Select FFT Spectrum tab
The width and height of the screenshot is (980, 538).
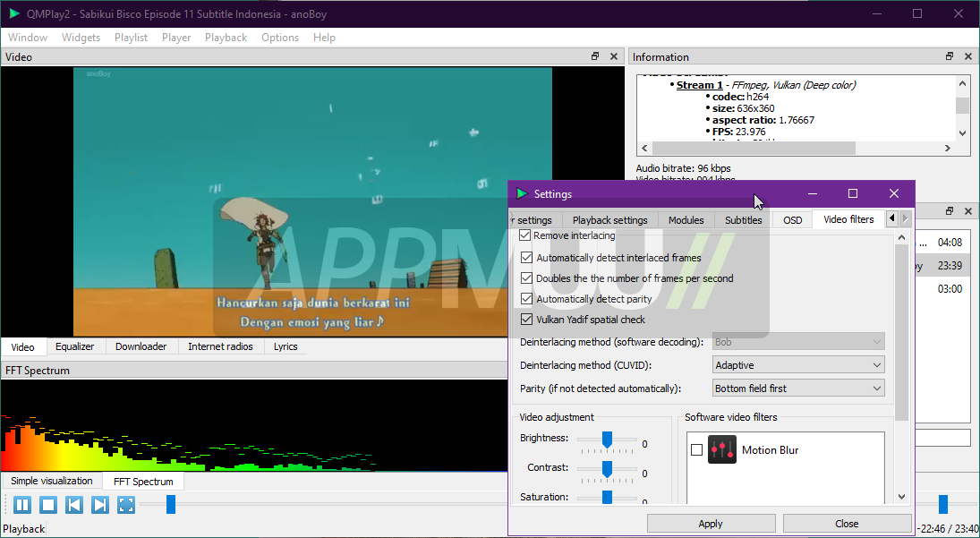coord(143,481)
